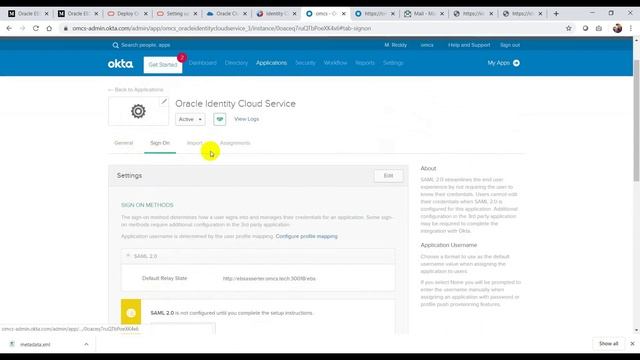Click the pencil icon on app logo
This screenshot has width=640, height=360.
[164, 101]
